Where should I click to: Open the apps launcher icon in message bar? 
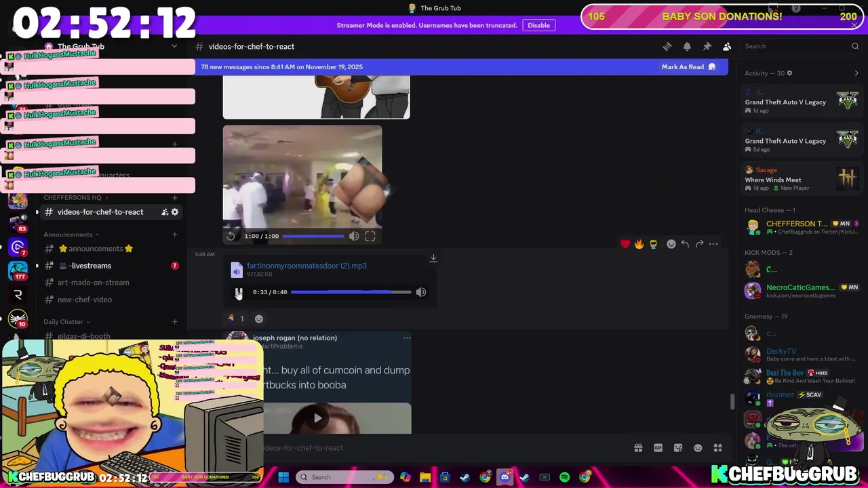coord(717,448)
